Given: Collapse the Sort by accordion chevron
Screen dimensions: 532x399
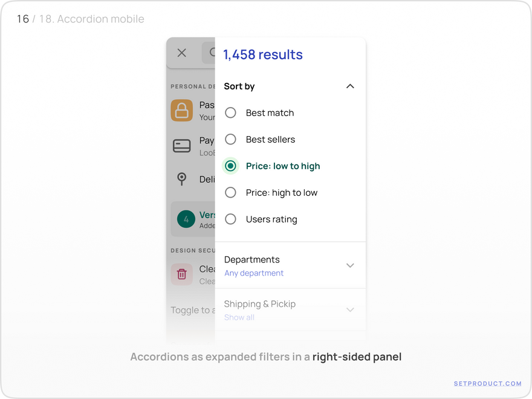Looking at the screenshot, I should click(350, 86).
